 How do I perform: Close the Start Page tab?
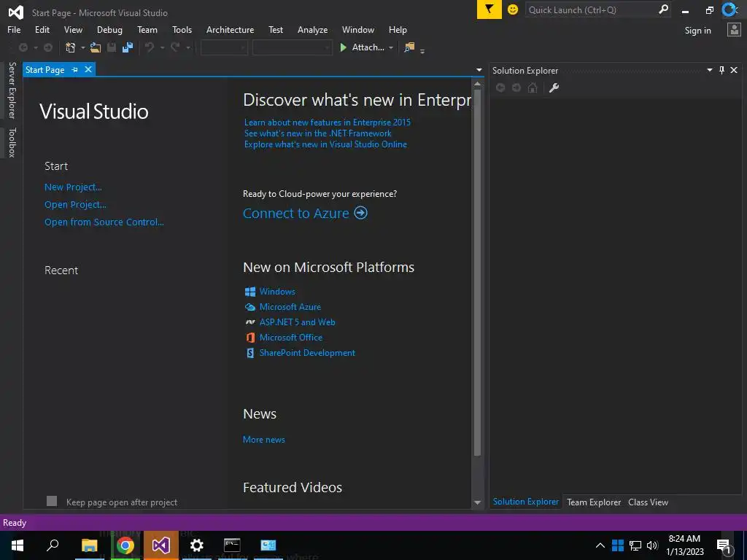88,69
